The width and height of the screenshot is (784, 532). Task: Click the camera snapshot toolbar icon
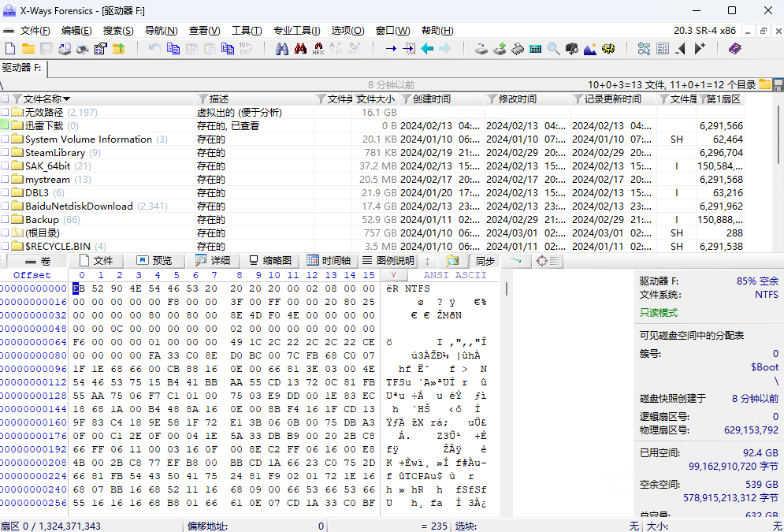click(x=572, y=49)
